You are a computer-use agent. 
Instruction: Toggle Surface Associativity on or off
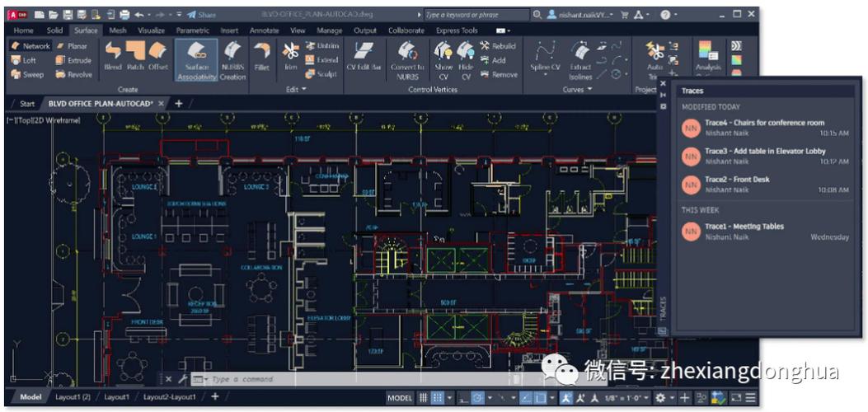coord(196,59)
